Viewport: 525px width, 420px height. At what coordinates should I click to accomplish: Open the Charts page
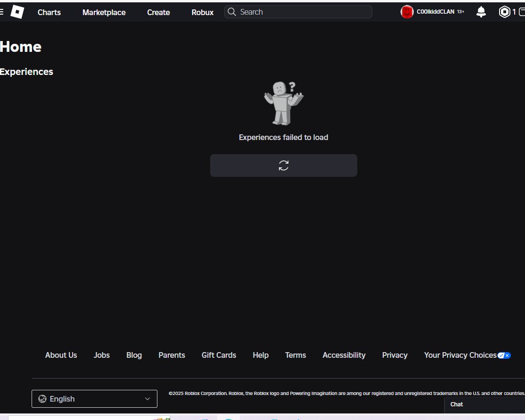tap(49, 12)
